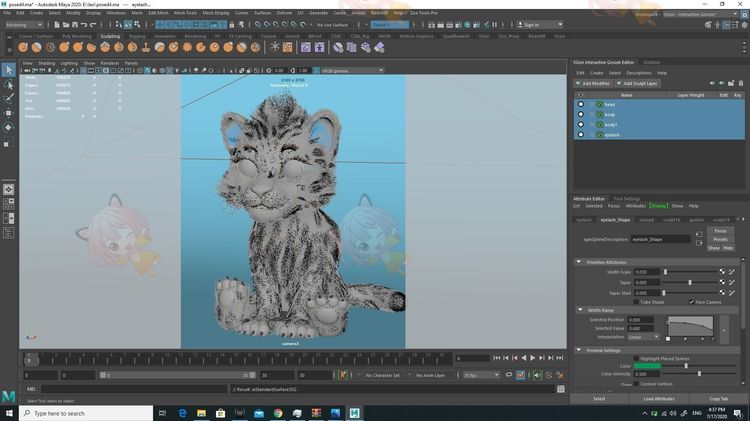Click the lock selection padlock icon
Screen dimensions: 750x421
(x=232, y=24)
